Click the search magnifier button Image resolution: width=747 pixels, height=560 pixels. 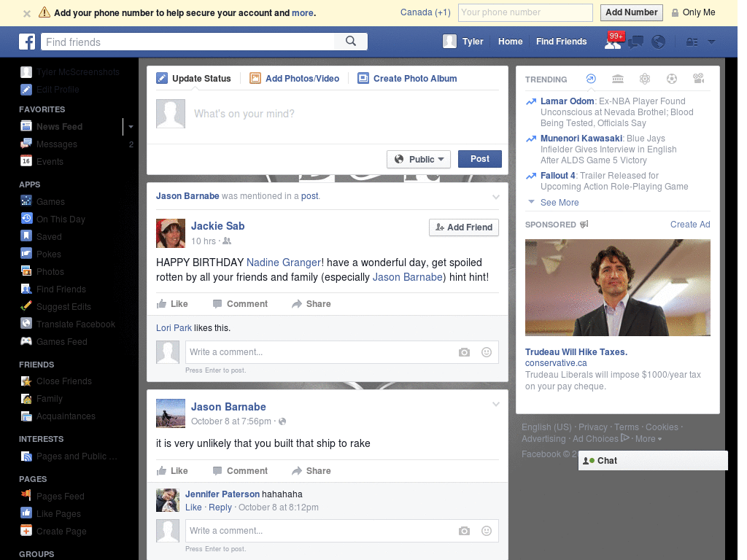point(351,42)
